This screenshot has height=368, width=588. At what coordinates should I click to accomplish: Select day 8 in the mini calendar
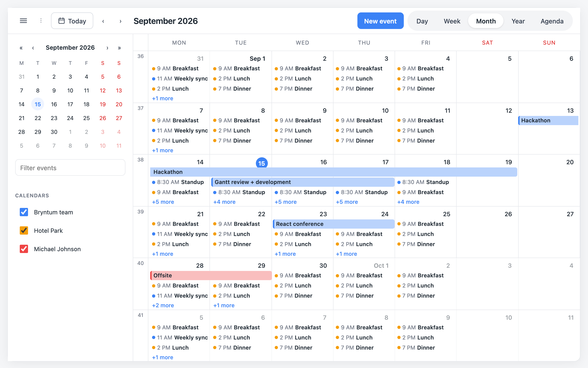tap(38, 91)
